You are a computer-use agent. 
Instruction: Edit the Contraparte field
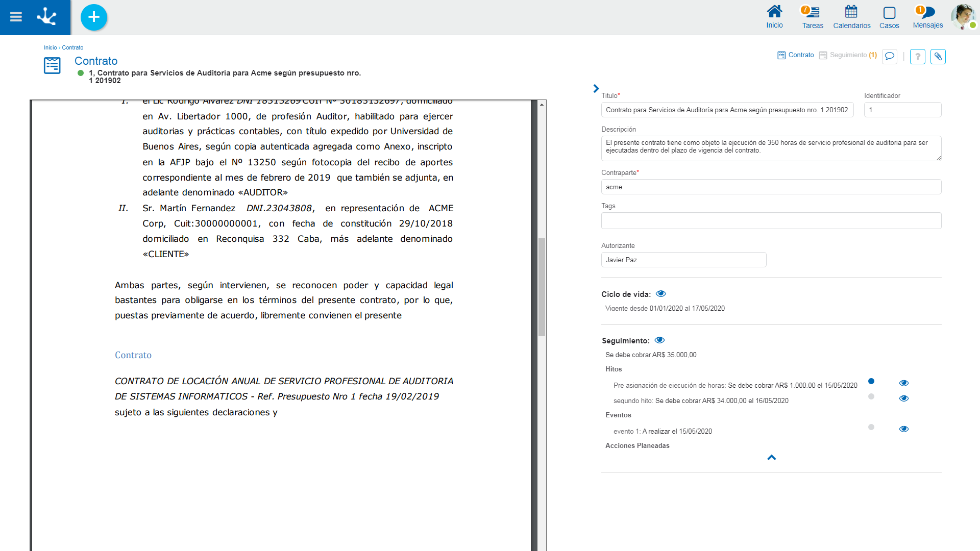click(x=771, y=187)
